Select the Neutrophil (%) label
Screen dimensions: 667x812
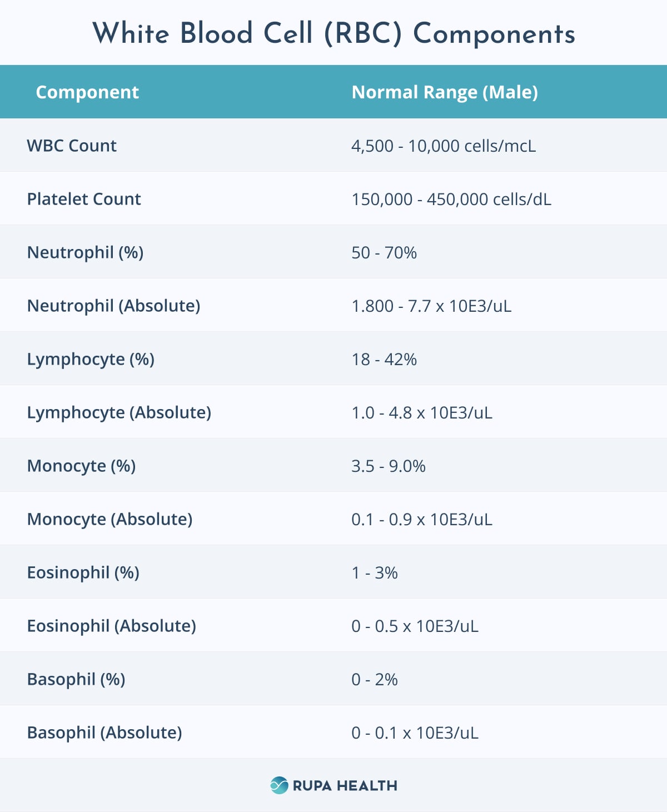[x=86, y=253]
